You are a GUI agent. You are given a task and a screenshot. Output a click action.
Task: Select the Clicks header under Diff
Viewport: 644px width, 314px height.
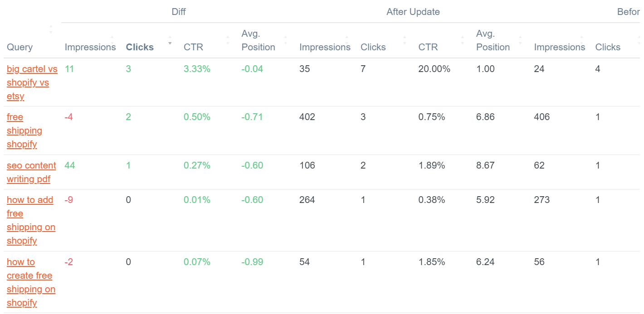pos(140,47)
